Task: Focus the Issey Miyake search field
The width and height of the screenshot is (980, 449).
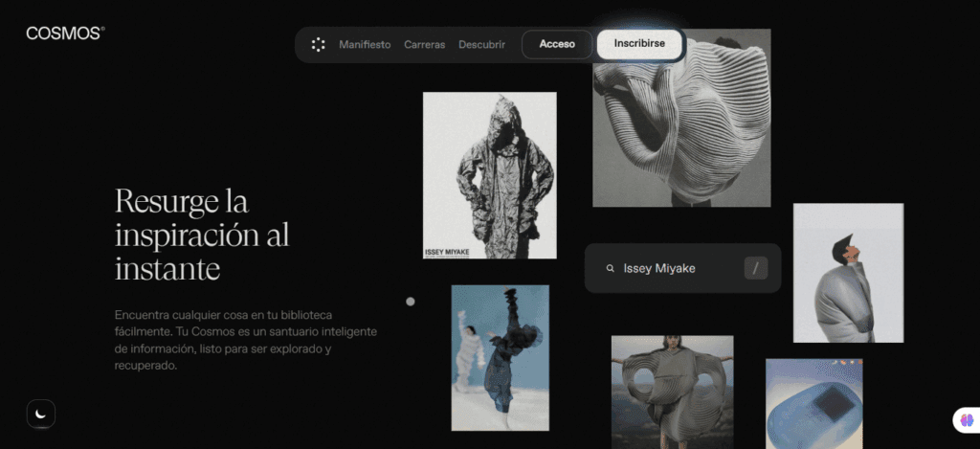Action: (682, 268)
